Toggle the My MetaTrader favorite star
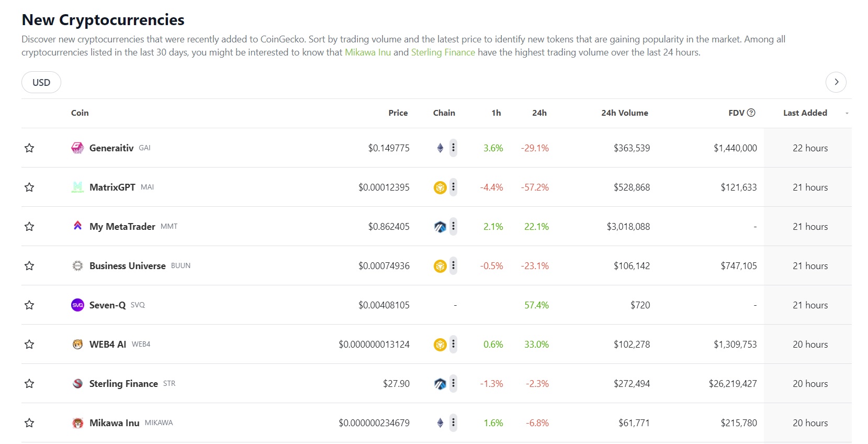Image resolution: width=868 pixels, height=444 pixels. (29, 227)
